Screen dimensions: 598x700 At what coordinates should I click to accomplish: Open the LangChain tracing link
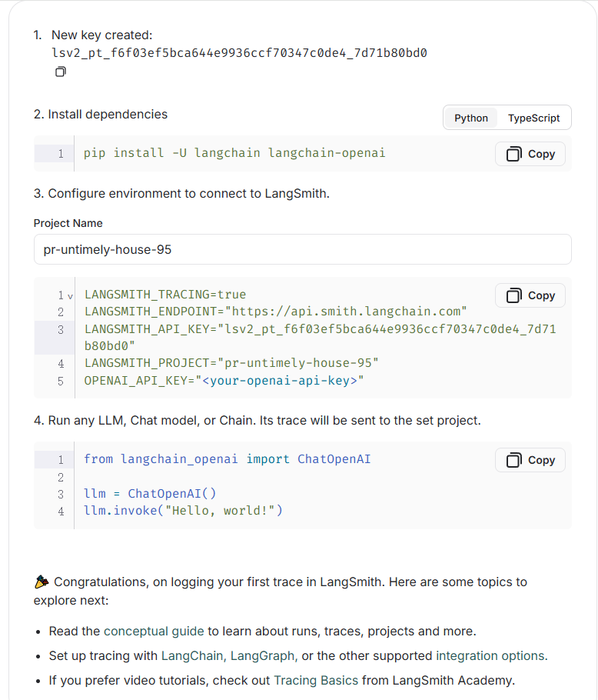click(x=191, y=656)
